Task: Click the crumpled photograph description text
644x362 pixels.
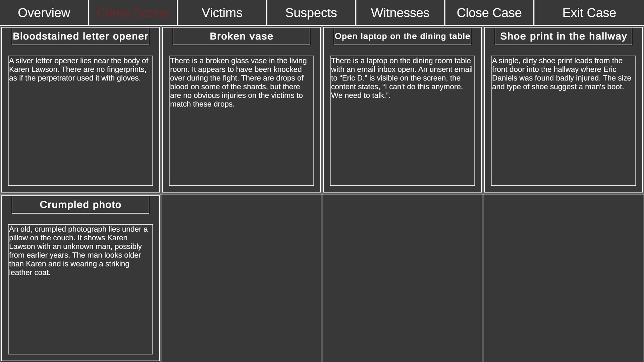Action: coord(78,251)
